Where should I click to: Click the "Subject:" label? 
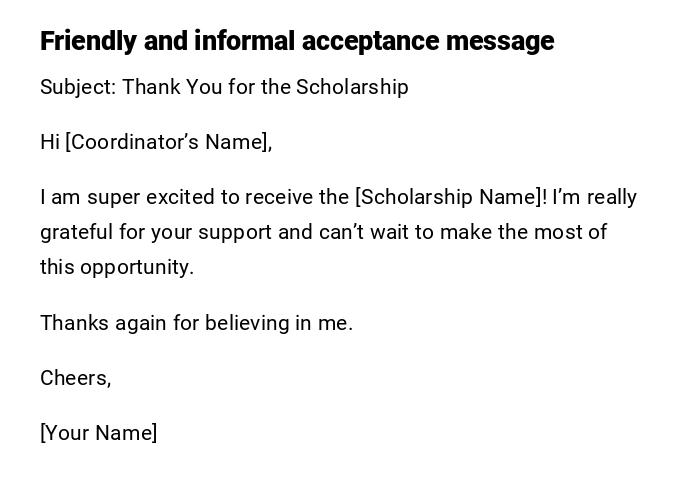77,87
